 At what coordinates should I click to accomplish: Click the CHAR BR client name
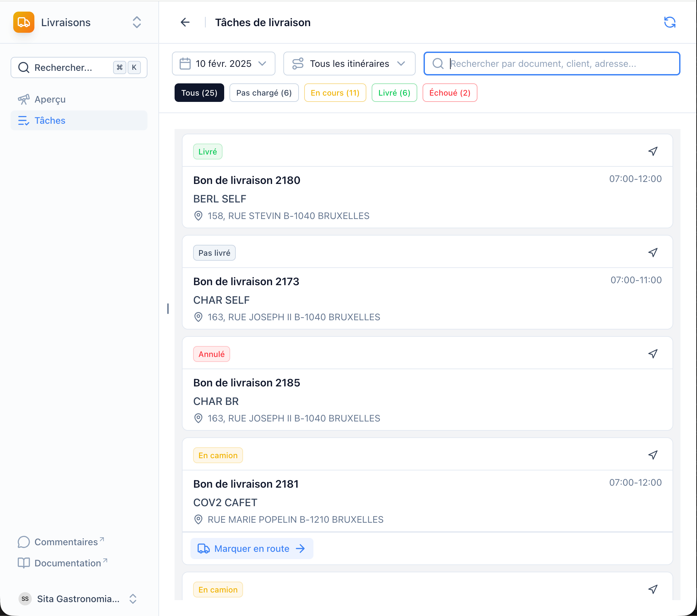pos(216,401)
